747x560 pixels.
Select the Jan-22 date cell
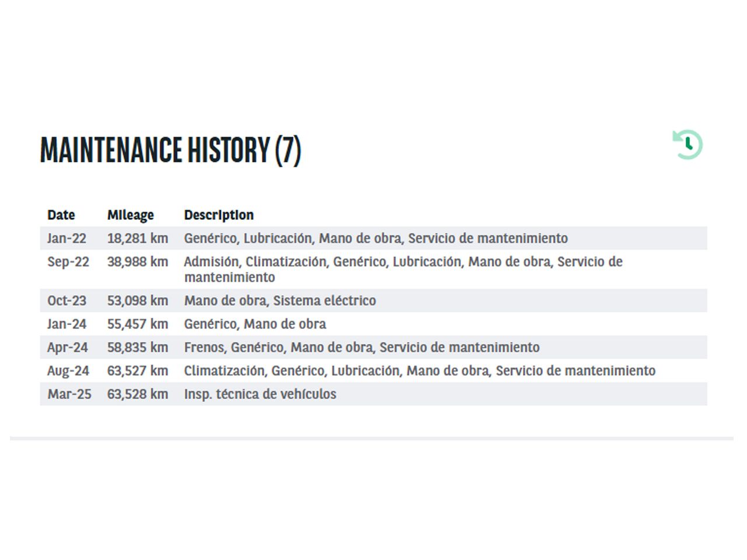[x=67, y=238]
